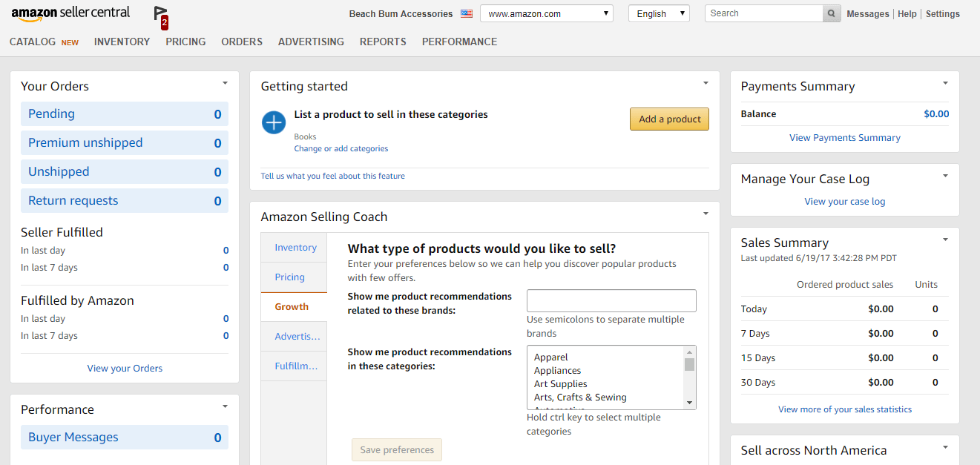The image size is (980, 465).
Task: Click the search magnifier icon
Action: (832, 13)
